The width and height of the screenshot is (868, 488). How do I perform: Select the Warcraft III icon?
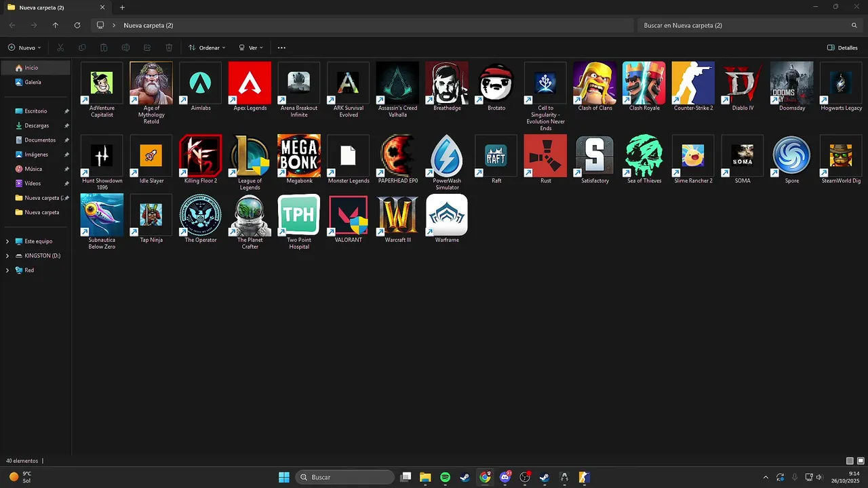pos(397,215)
